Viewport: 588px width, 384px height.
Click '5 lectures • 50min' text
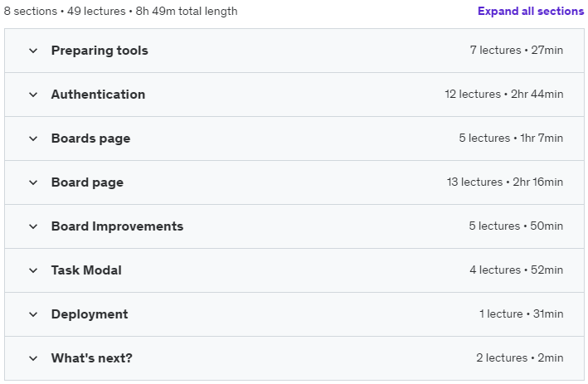point(516,226)
